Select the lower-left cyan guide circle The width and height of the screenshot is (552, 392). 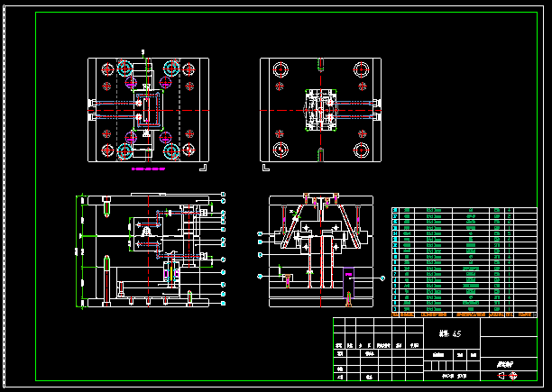[x=124, y=151]
